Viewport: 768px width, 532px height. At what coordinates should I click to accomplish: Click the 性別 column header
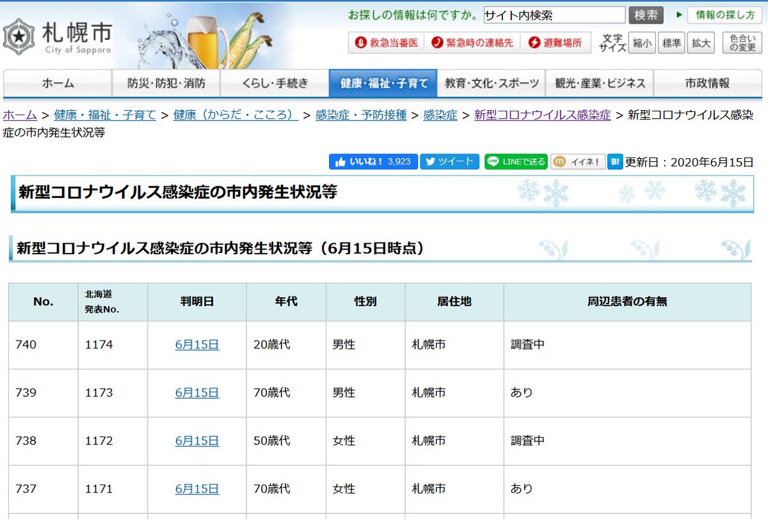(x=365, y=302)
